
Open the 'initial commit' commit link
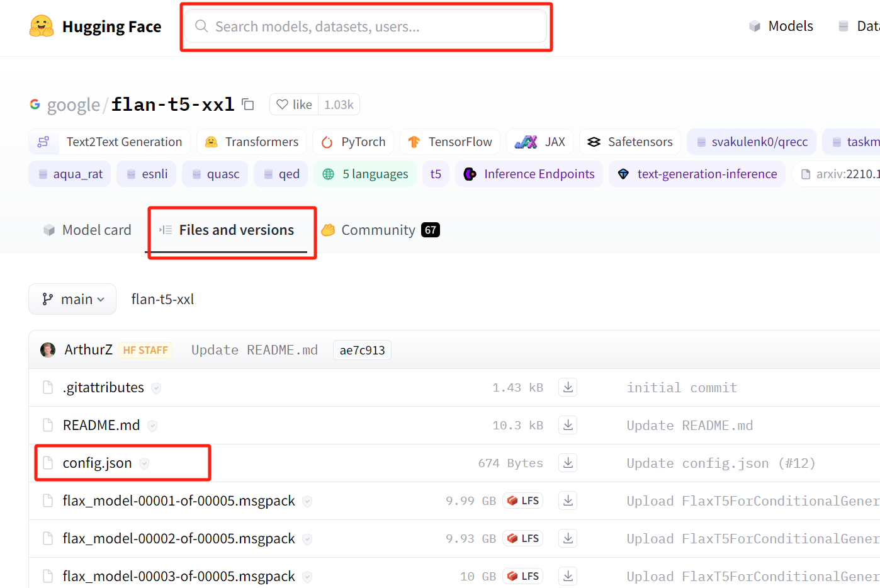click(682, 388)
